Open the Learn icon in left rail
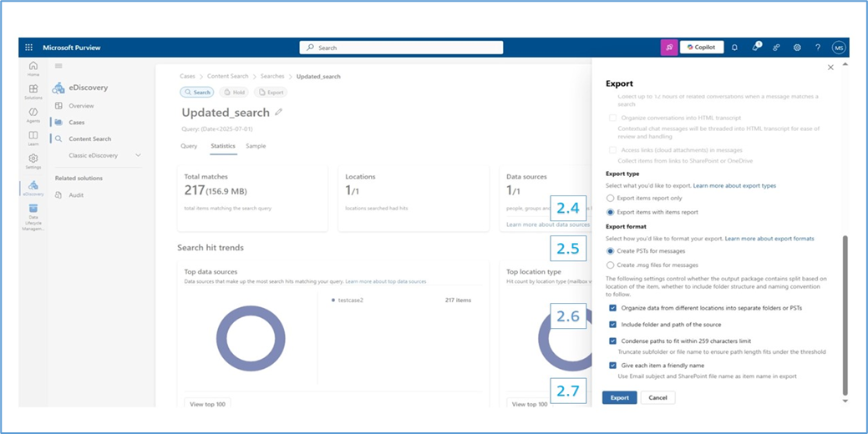The height and width of the screenshot is (434, 868). pyautogui.click(x=33, y=139)
